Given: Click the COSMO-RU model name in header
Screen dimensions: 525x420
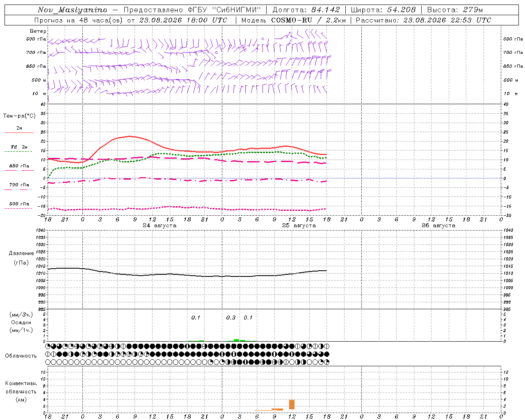Looking at the screenshot, I should click(x=292, y=20).
